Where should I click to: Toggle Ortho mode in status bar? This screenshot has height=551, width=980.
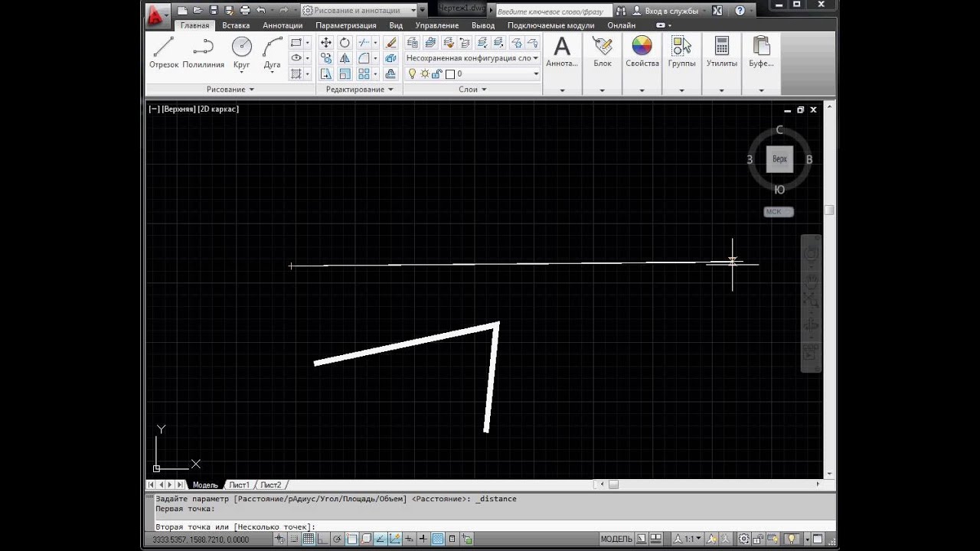322,539
